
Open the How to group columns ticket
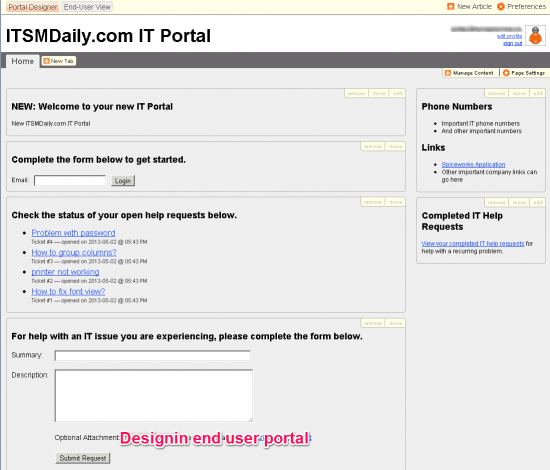(74, 253)
